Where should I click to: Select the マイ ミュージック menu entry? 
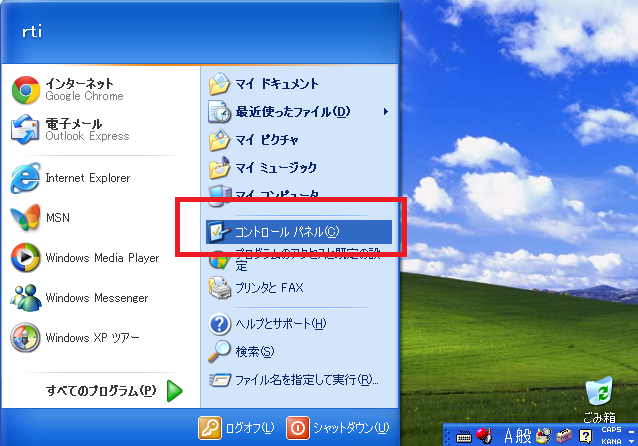(x=299, y=168)
